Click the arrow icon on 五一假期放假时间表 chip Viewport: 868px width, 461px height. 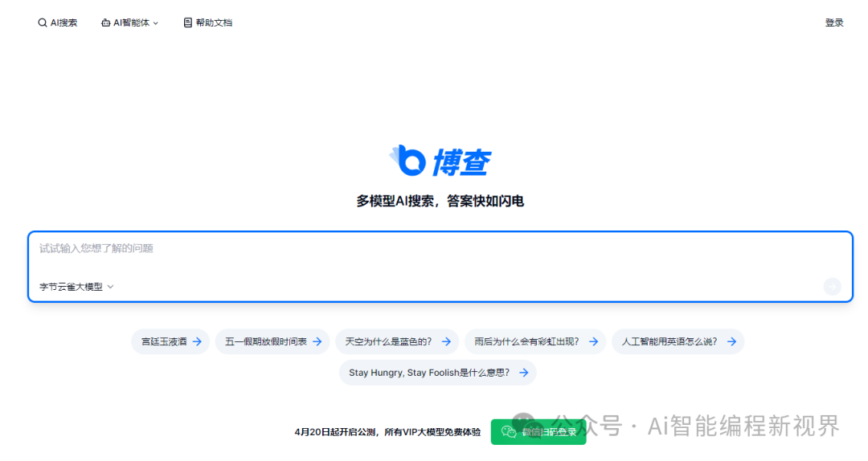[317, 341]
